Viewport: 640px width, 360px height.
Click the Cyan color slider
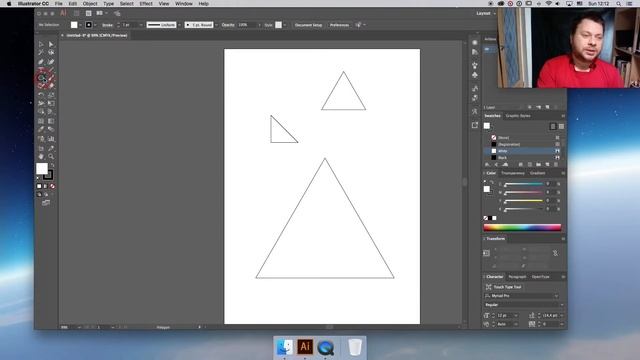[524, 184]
